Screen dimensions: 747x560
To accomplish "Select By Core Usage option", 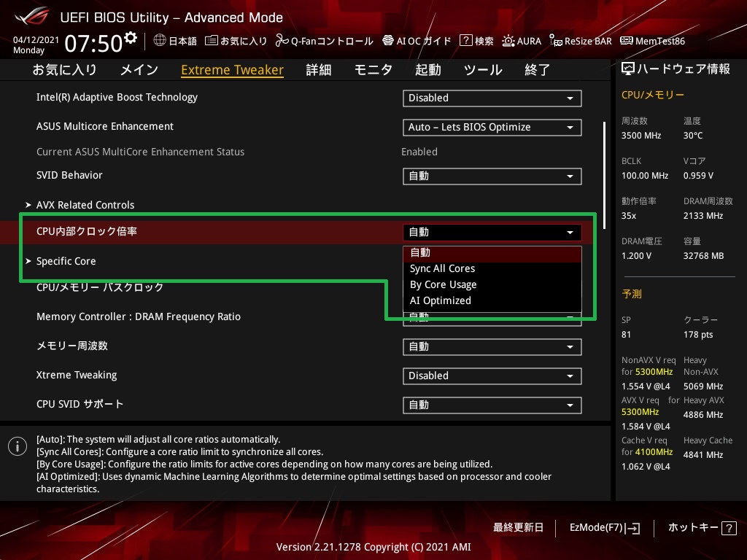I will (x=492, y=285).
